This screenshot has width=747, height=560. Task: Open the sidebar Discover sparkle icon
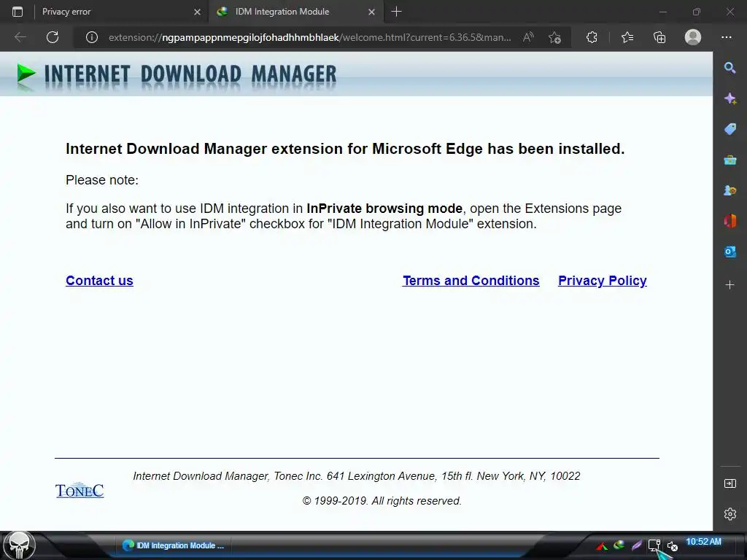(x=729, y=98)
